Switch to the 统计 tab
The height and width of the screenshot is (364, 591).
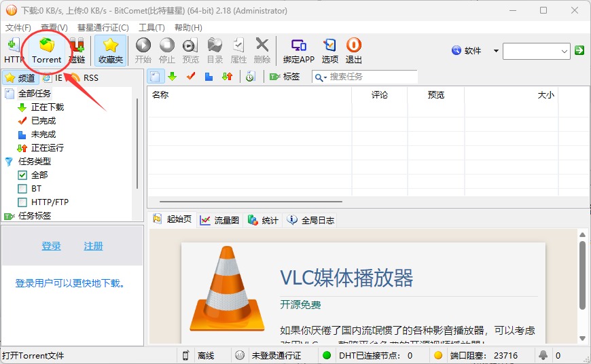(263, 220)
